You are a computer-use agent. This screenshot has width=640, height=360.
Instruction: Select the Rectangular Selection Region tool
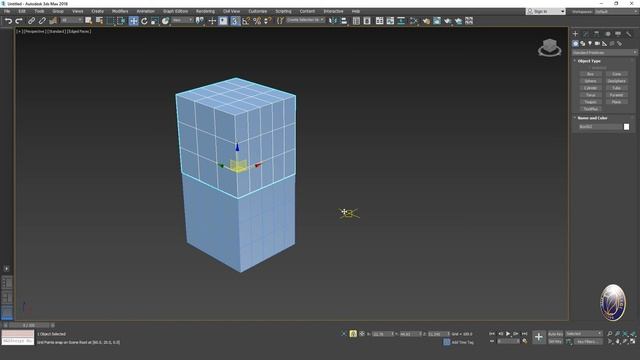tap(110, 21)
